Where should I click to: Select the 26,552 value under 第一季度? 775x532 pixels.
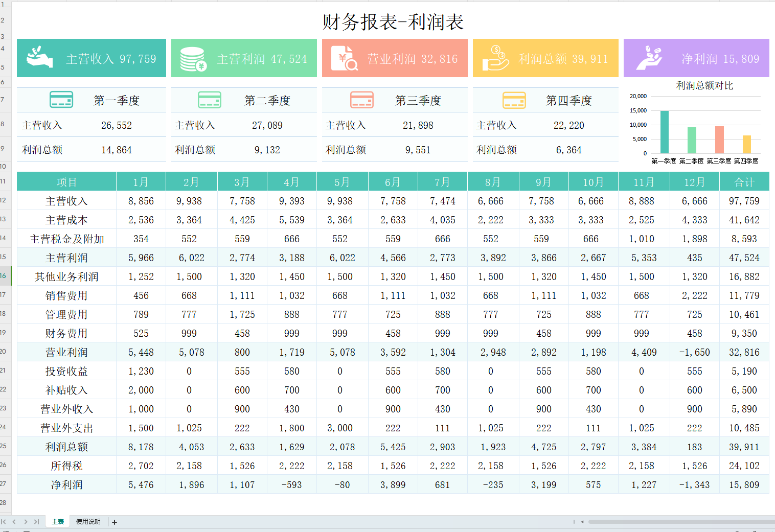click(x=117, y=125)
